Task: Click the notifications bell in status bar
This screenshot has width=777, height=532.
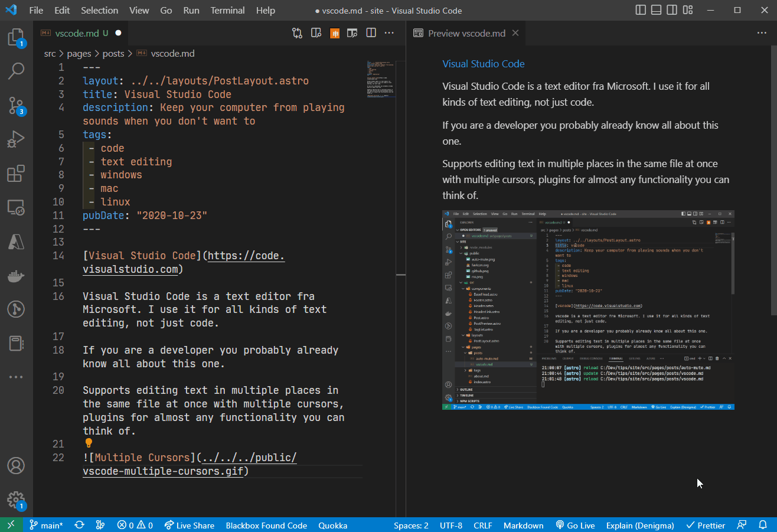Action: (x=763, y=525)
